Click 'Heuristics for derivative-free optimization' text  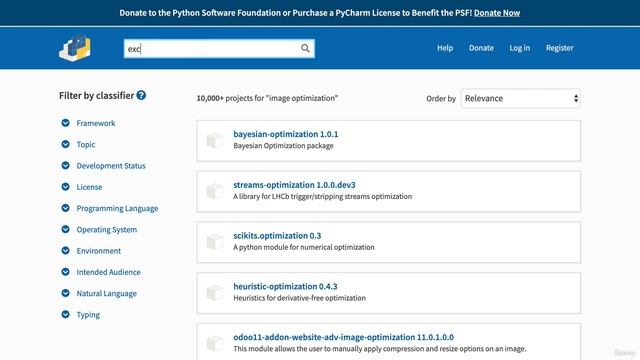click(x=300, y=298)
